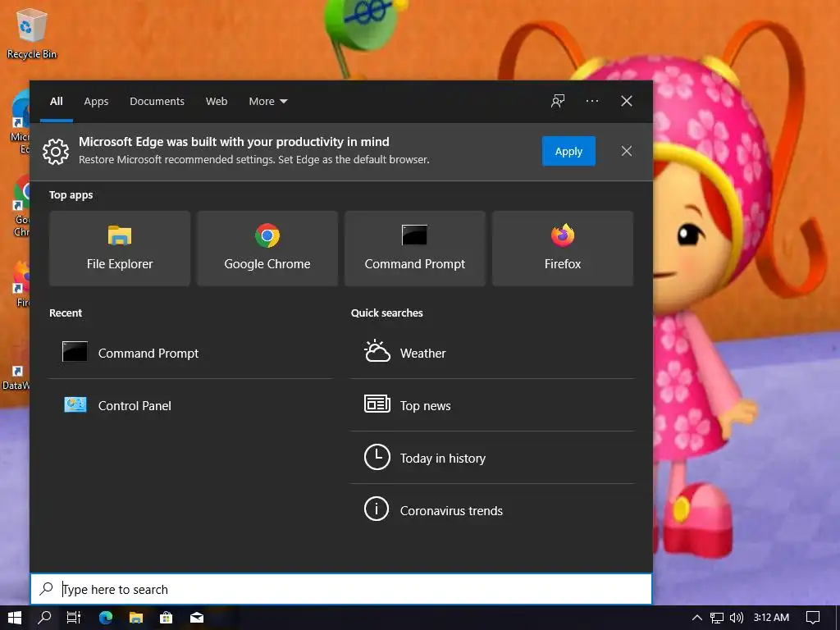Select the Recycle Bin desktop icon
The height and width of the screenshot is (630, 840).
pos(32,33)
